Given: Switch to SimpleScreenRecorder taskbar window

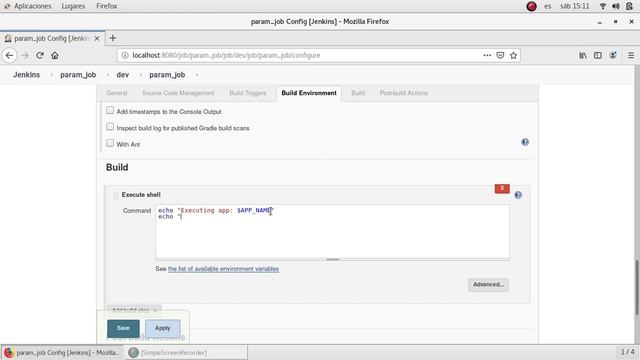Looking at the screenshot, I should coord(186,352).
